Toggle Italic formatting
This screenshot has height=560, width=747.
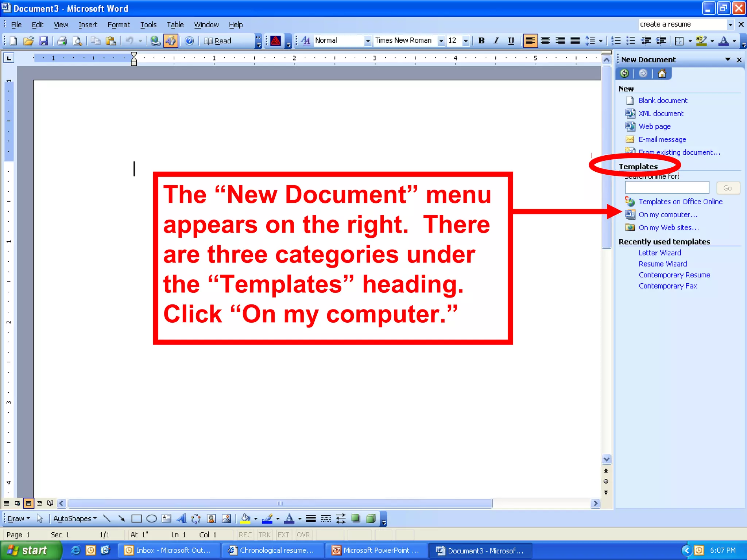point(496,40)
